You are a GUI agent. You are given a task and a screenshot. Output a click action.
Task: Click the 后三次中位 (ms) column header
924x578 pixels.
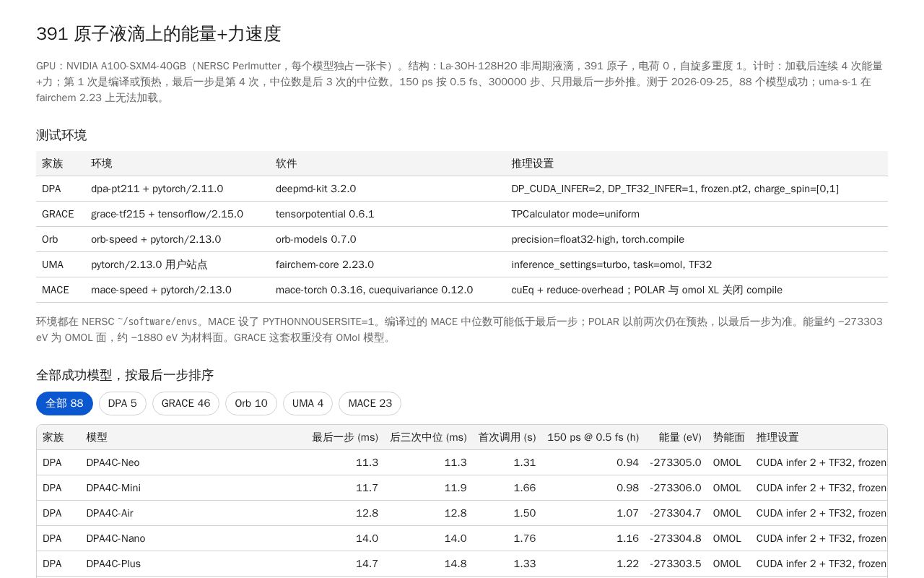click(x=428, y=437)
